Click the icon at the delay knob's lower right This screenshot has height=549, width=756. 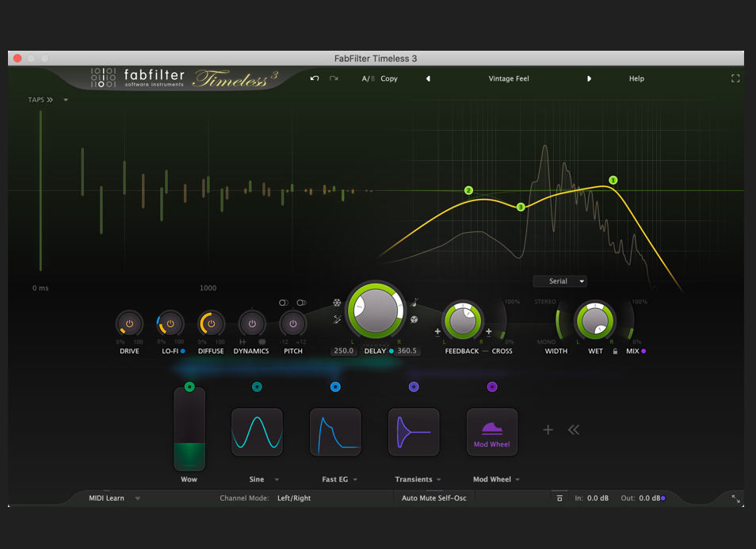[x=414, y=319]
